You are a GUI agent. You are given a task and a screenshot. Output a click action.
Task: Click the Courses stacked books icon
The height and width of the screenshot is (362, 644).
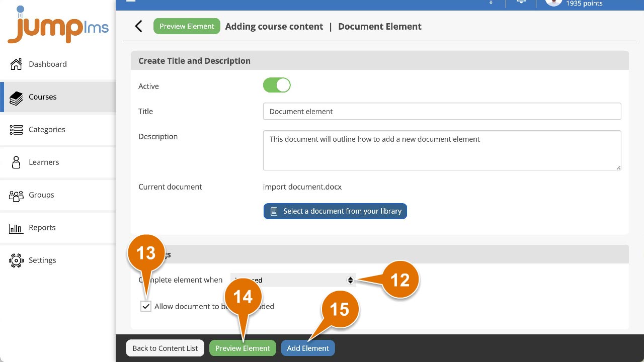coord(16,98)
